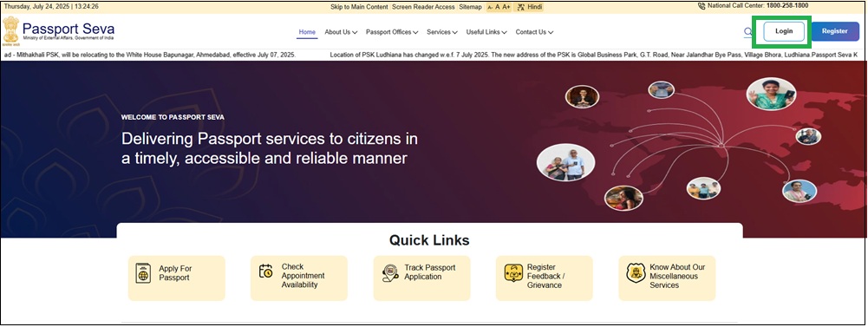Open the Apply For Passport quick link
868x327 pixels.
pyautogui.click(x=177, y=278)
